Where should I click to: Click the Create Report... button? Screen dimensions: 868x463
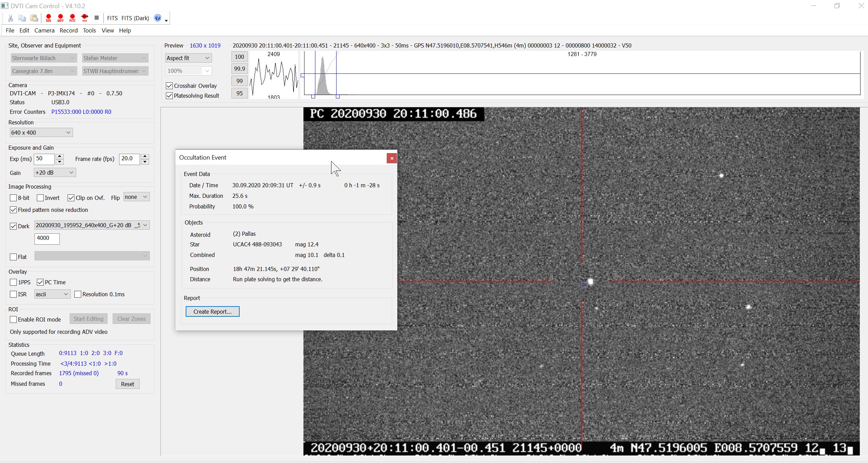pyautogui.click(x=212, y=312)
